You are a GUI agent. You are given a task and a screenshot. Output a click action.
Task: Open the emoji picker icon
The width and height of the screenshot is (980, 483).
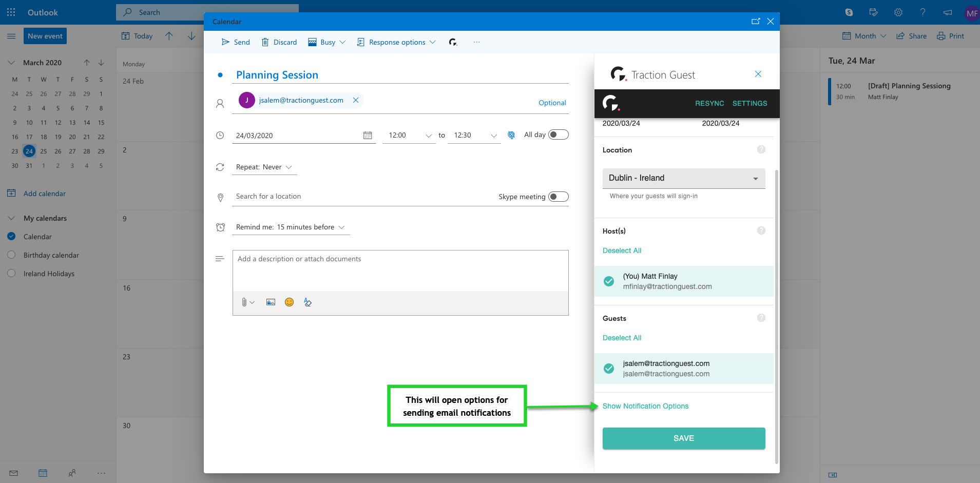(x=290, y=302)
